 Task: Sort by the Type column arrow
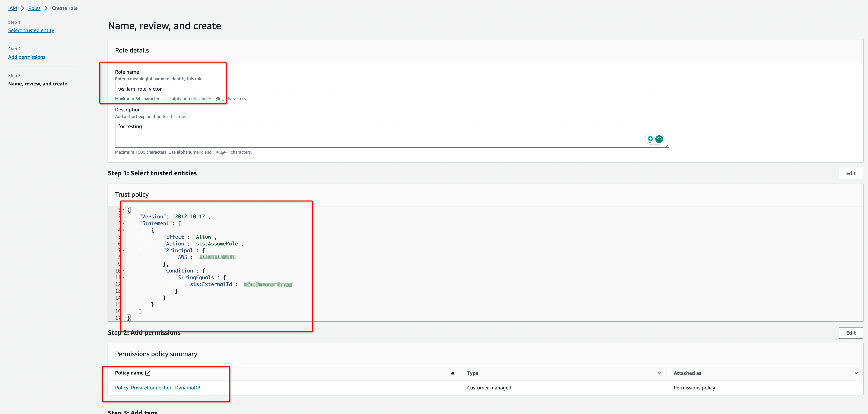pos(659,373)
